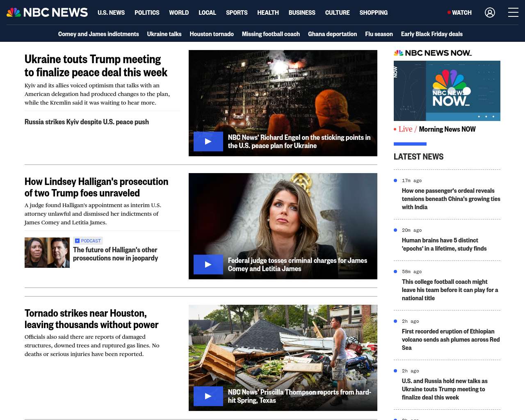The width and height of the screenshot is (525, 420).
Task: Read China-India passenger ordeal story
Action: click(451, 199)
